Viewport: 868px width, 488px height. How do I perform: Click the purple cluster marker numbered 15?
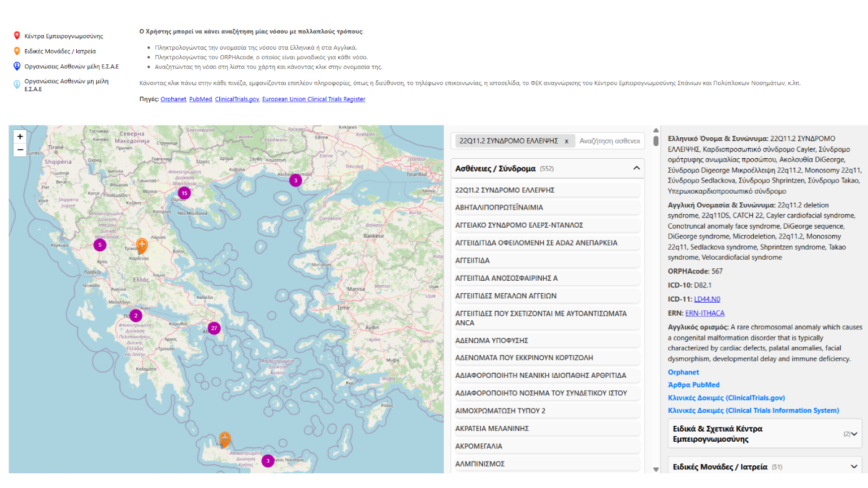pyautogui.click(x=184, y=193)
